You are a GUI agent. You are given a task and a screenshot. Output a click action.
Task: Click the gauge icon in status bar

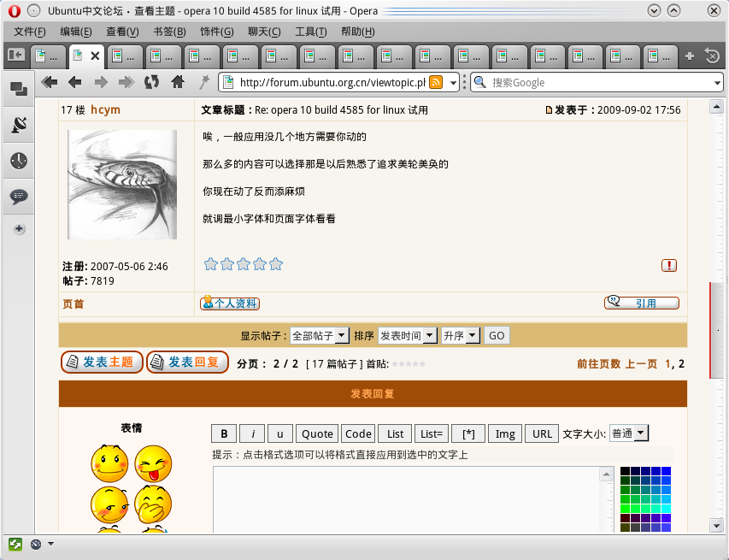pos(36,544)
